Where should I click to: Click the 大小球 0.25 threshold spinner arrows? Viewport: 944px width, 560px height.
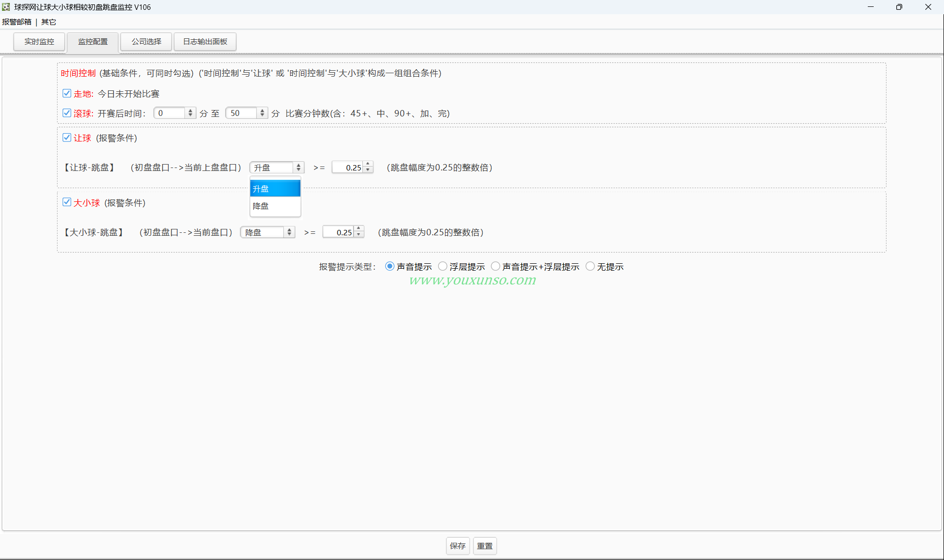[359, 232]
